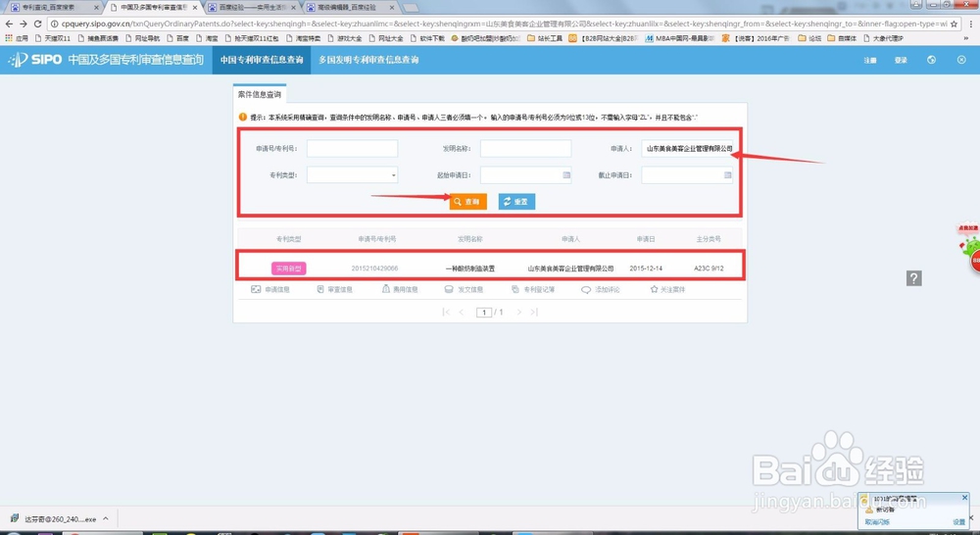Click the 截止申请日 date field
The width and height of the screenshot is (980, 535).
click(687, 175)
